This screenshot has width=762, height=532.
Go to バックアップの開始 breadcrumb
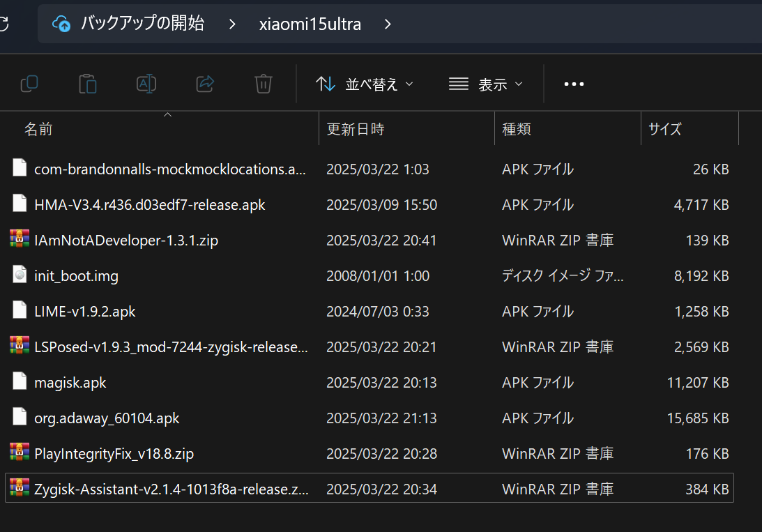coord(142,23)
